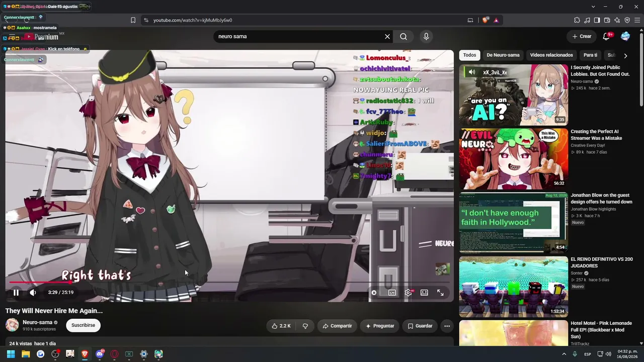
Task: Open the Neuro-sama channel name link
Action: [38, 322]
